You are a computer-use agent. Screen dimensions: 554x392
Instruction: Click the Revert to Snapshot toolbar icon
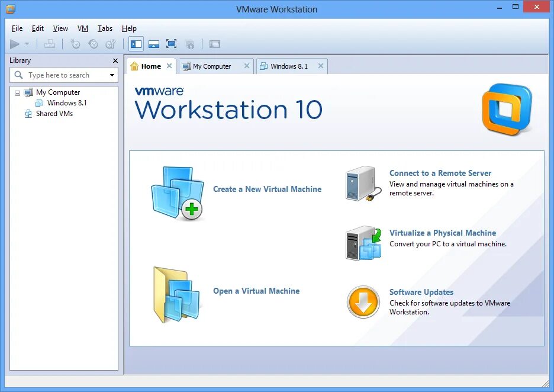93,44
